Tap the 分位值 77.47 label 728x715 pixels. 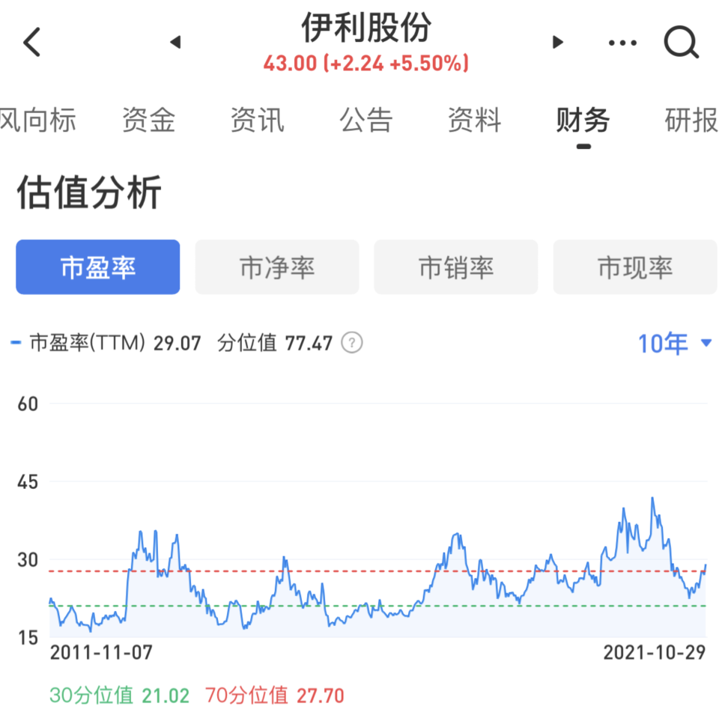[275, 344]
